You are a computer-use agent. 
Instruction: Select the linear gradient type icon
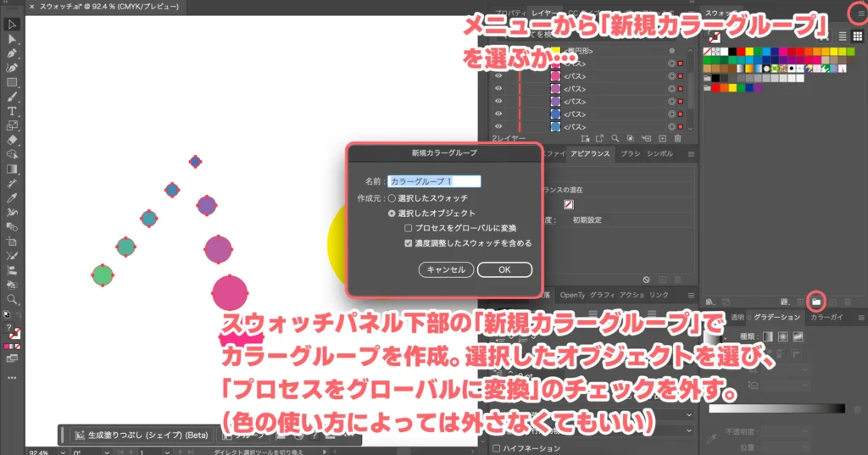[768, 336]
